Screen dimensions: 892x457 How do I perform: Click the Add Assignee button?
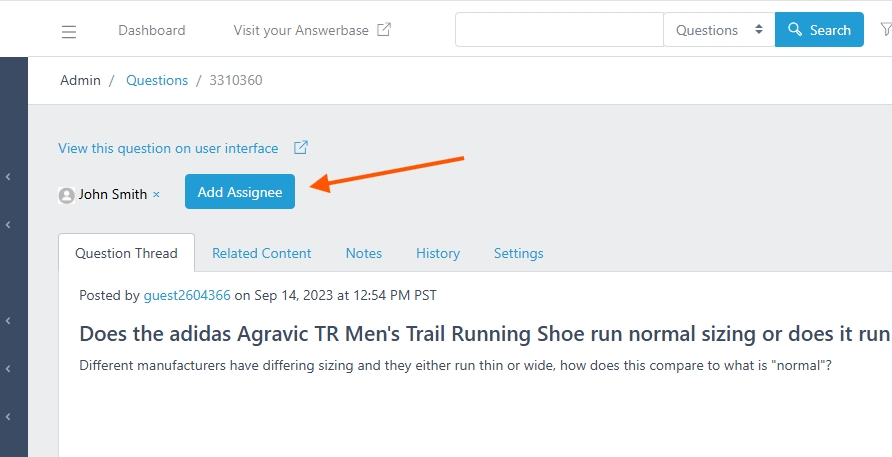click(239, 192)
